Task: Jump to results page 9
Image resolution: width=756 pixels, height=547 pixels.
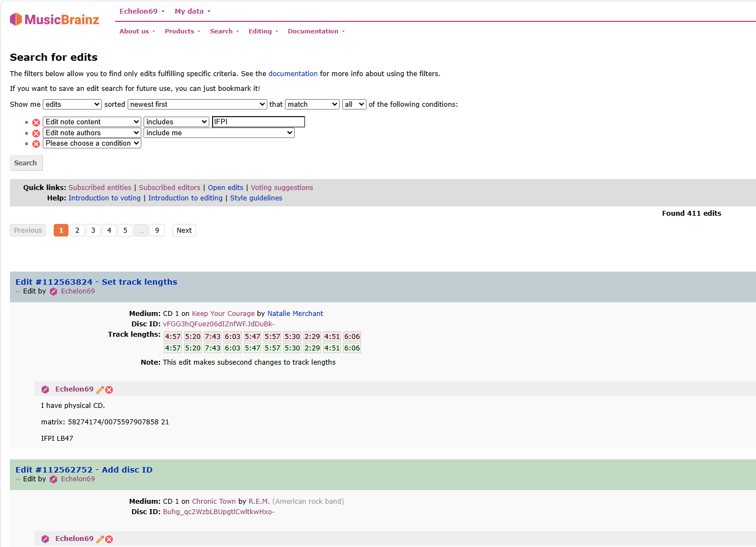Action: [x=157, y=231]
